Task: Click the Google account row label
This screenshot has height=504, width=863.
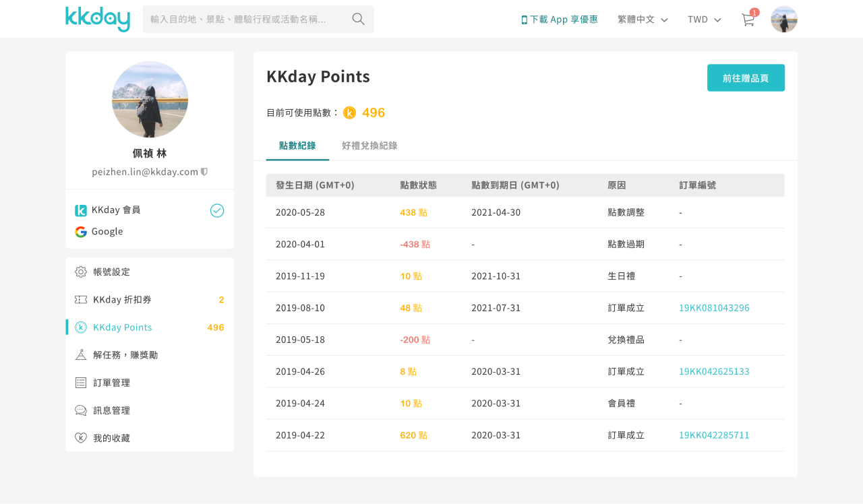Action: point(107,232)
